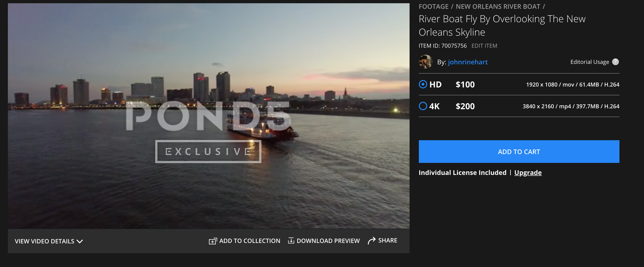The height and width of the screenshot is (267, 644).
Task: Open johnrinehart author link
Action: click(467, 62)
